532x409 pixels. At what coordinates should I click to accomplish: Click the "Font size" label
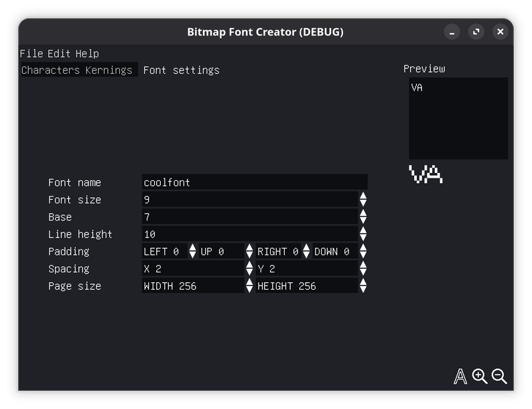point(74,200)
